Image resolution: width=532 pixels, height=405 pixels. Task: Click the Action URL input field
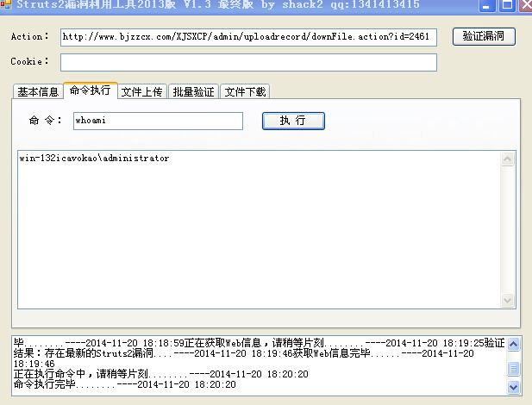[248, 37]
